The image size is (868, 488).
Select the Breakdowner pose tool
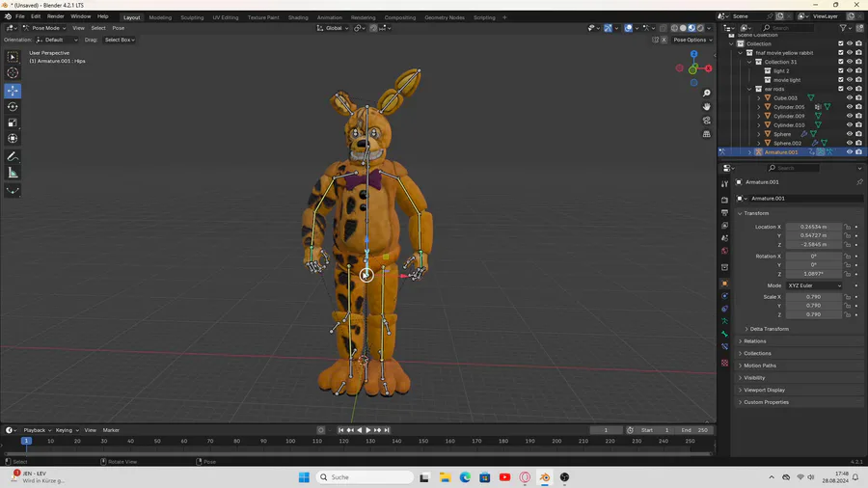13,191
